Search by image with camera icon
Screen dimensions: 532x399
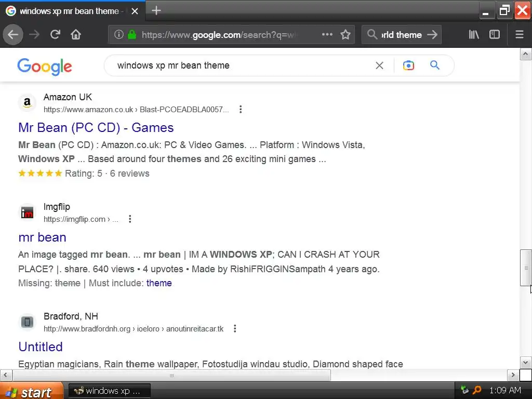tap(408, 65)
